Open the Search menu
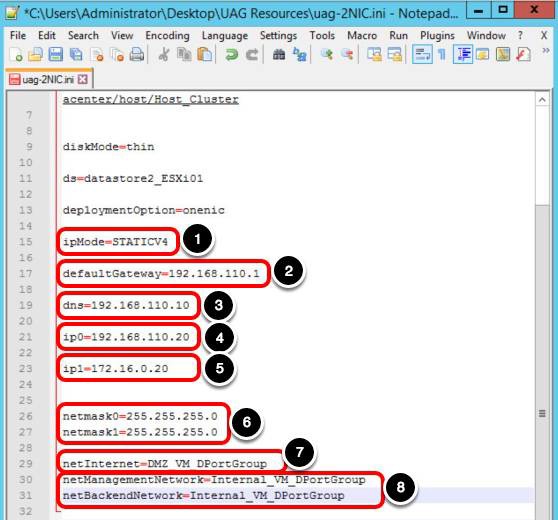 tap(83, 36)
